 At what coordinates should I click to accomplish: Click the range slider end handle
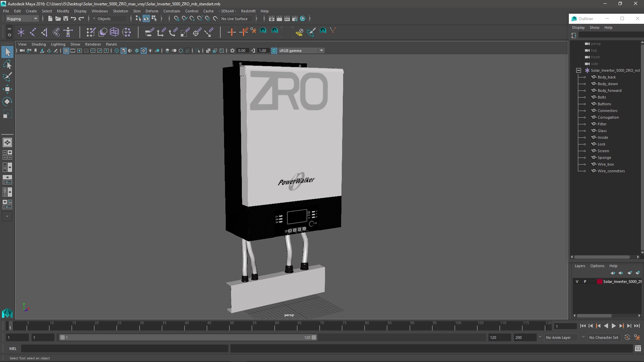[x=314, y=338]
